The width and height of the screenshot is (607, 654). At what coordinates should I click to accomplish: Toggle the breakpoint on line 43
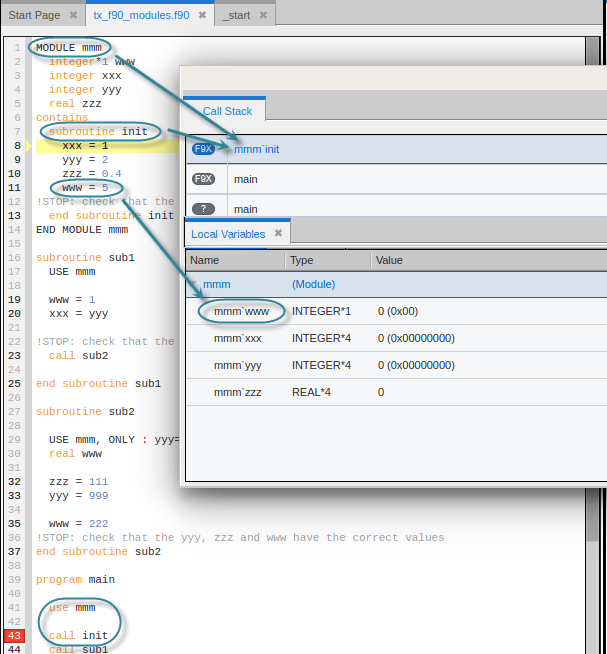(16, 635)
